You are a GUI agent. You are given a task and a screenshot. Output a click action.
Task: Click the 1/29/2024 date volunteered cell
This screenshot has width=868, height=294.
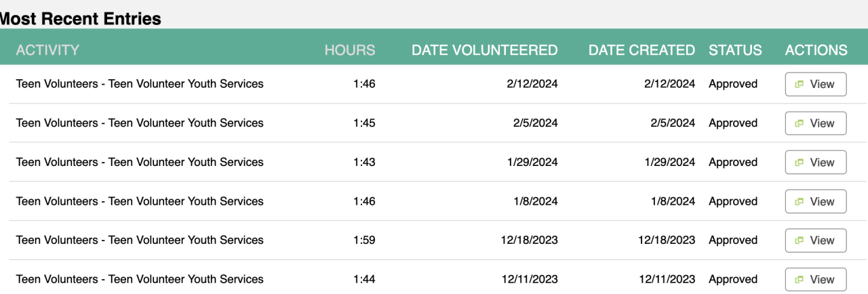tap(532, 163)
